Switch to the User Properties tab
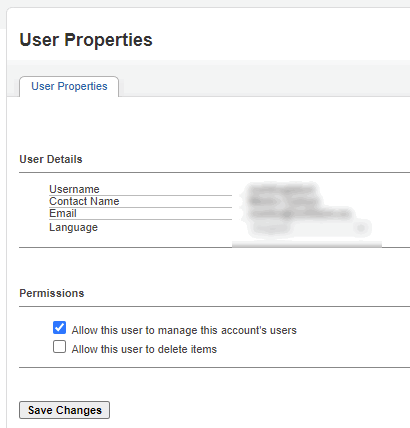Screen dimensions: 410x428 (x=69, y=86)
